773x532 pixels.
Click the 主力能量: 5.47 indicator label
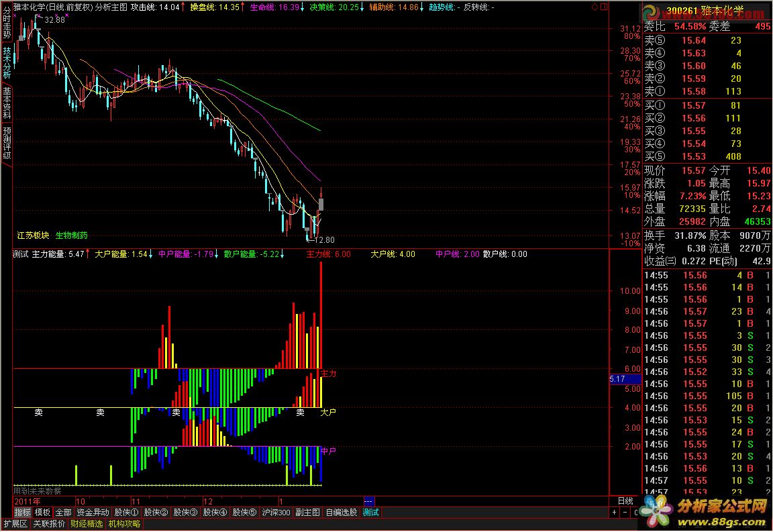click(x=60, y=254)
